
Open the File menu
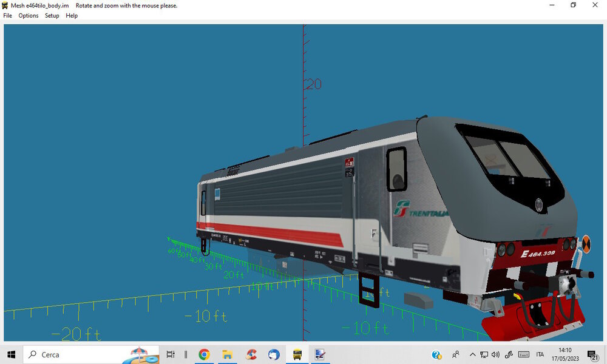[7, 16]
